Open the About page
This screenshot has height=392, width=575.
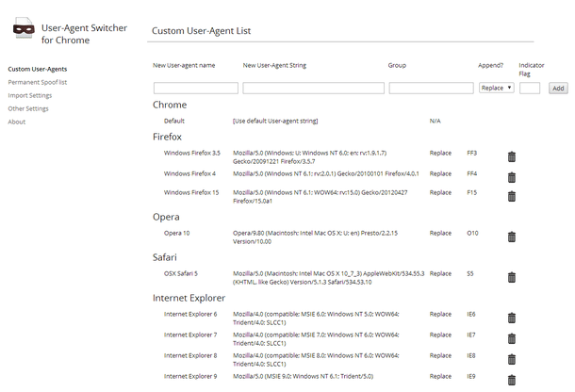[17, 122]
